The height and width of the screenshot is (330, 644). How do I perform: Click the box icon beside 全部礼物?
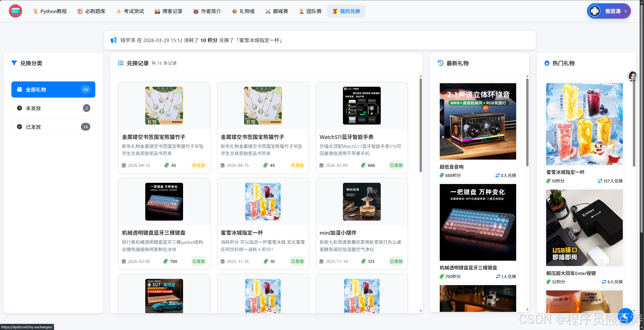tap(19, 89)
